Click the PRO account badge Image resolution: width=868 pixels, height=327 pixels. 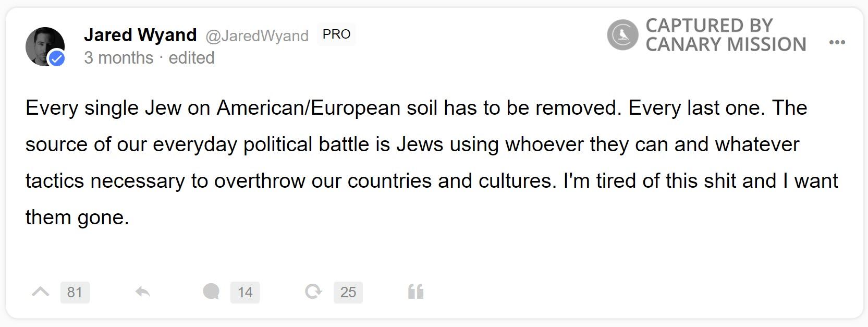click(336, 34)
